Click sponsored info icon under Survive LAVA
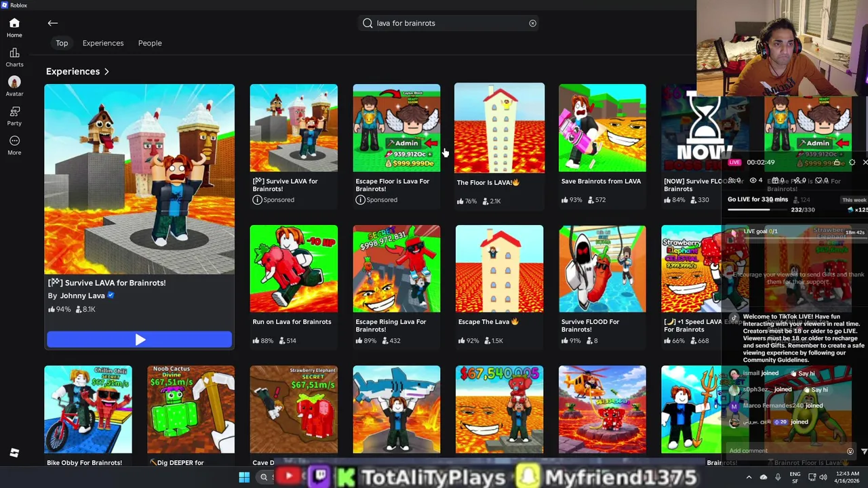 coord(257,200)
